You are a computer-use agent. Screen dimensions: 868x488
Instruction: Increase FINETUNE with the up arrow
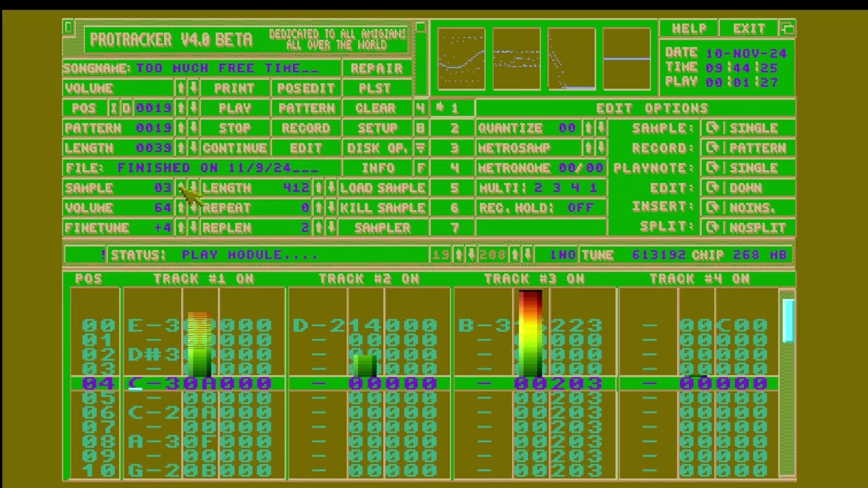pos(181,228)
